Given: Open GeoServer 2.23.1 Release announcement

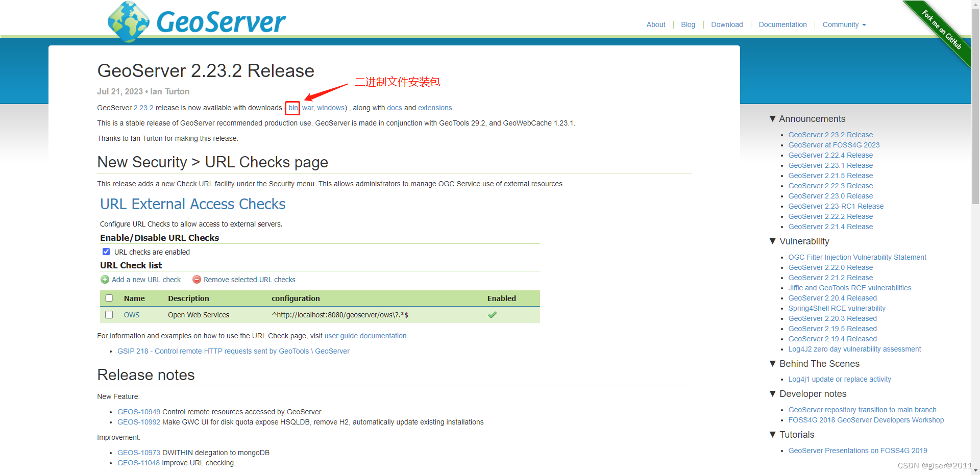Looking at the screenshot, I should tap(830, 165).
